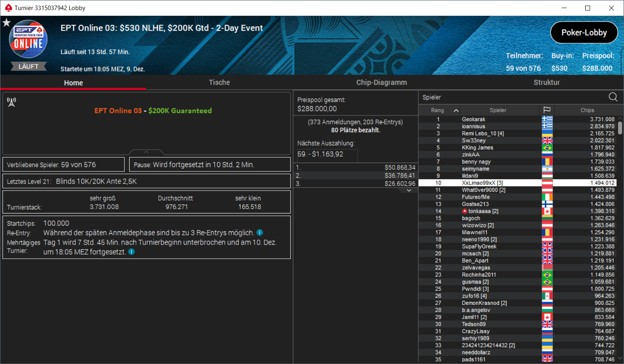
Task: Expand the payout list chevron
Action: point(409,190)
